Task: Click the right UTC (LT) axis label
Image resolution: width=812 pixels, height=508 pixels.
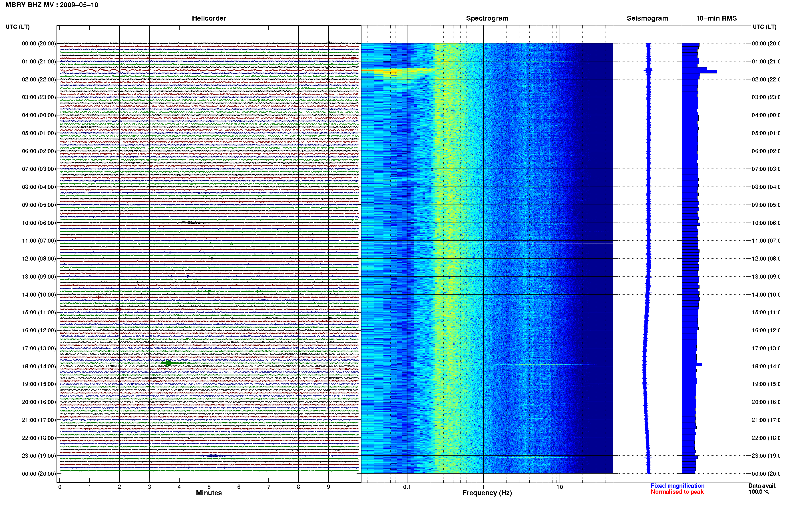Action: [x=764, y=27]
